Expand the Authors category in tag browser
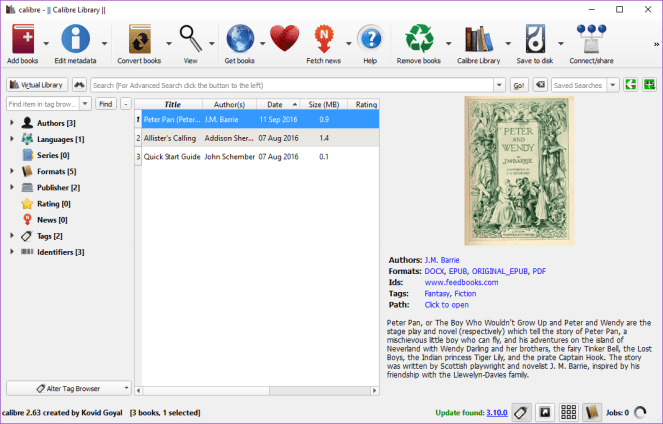This screenshot has height=424, width=663. click(x=11, y=123)
